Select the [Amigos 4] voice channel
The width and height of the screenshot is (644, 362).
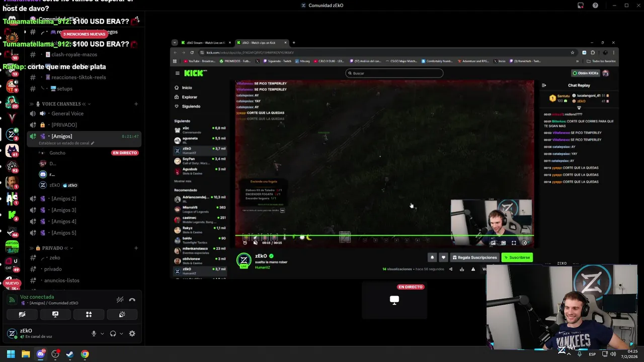pyautogui.click(x=63, y=221)
